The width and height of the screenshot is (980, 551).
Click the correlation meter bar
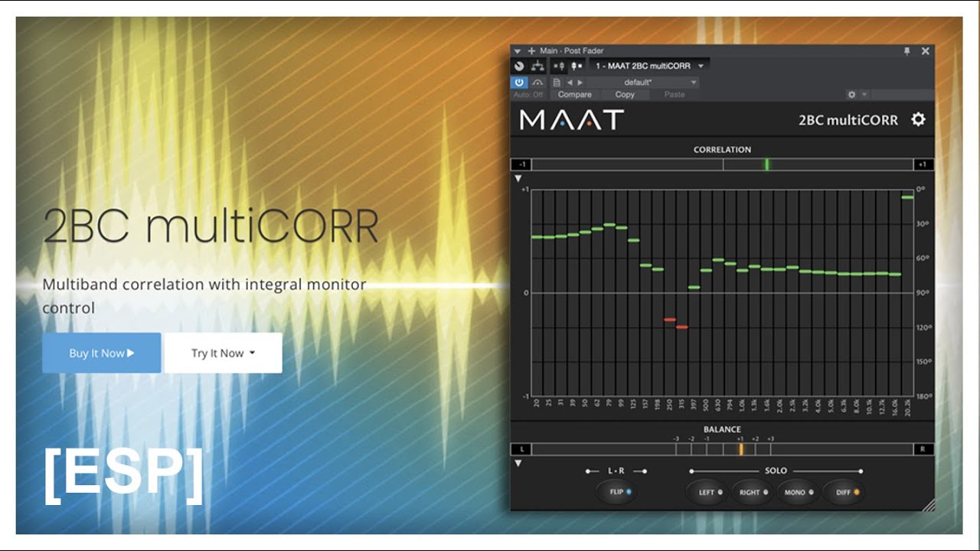pos(722,165)
